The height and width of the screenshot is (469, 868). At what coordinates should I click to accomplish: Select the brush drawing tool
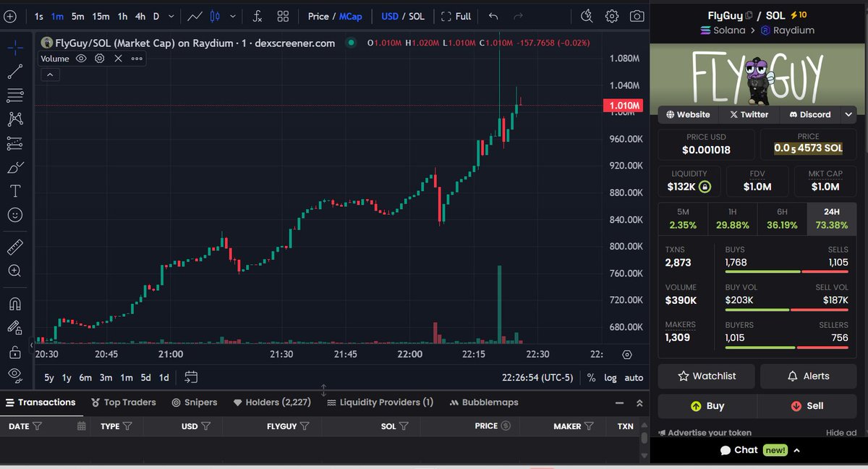click(15, 167)
